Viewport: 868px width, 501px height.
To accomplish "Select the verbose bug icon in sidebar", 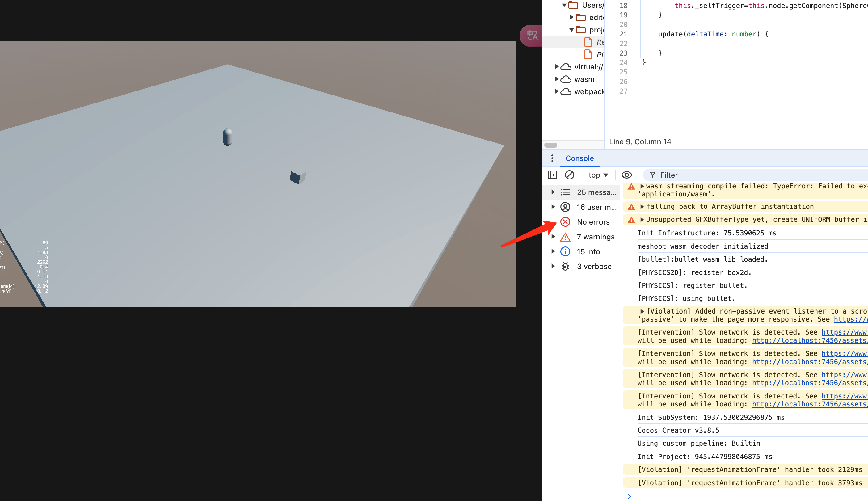I will [565, 266].
